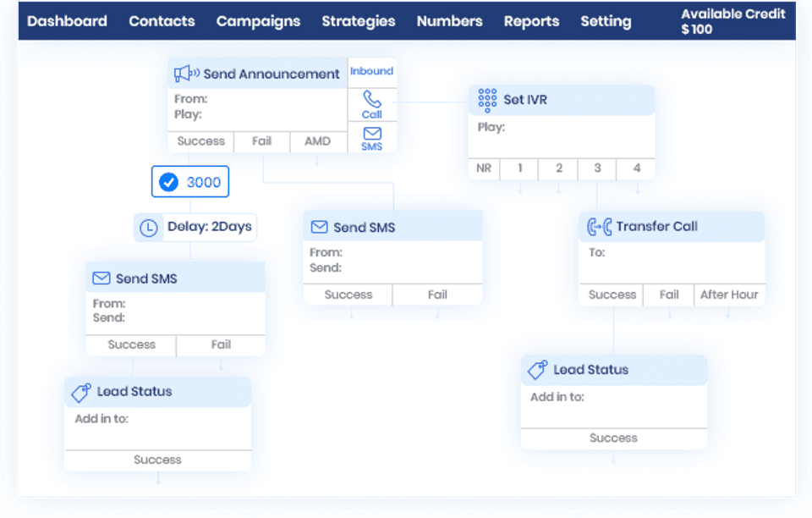This screenshot has width=812, height=518.
Task: Switch to the Strategies page
Action: pos(359,21)
